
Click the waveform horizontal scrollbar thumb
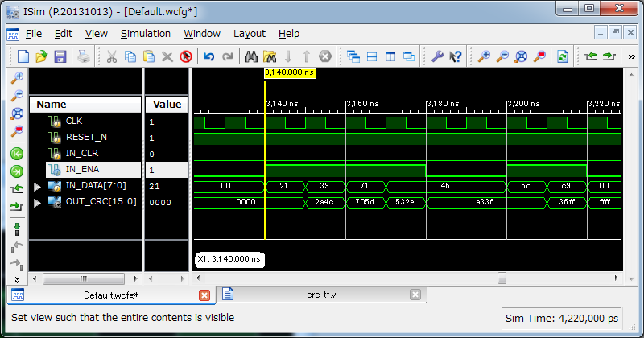pyautogui.click(x=502, y=278)
